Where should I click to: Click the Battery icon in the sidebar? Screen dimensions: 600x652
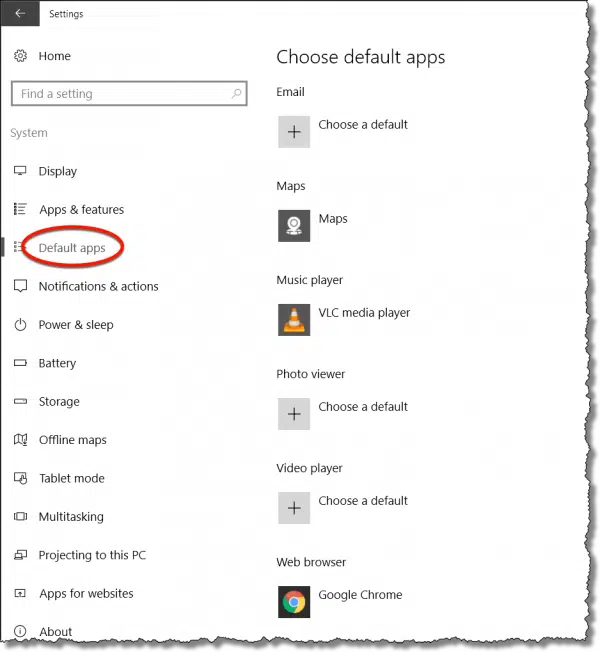point(20,363)
